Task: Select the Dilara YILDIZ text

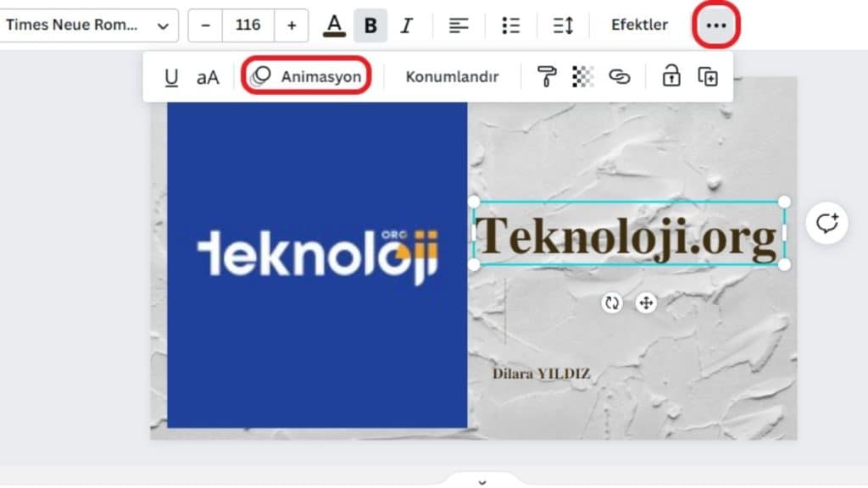Action: pyautogui.click(x=542, y=374)
